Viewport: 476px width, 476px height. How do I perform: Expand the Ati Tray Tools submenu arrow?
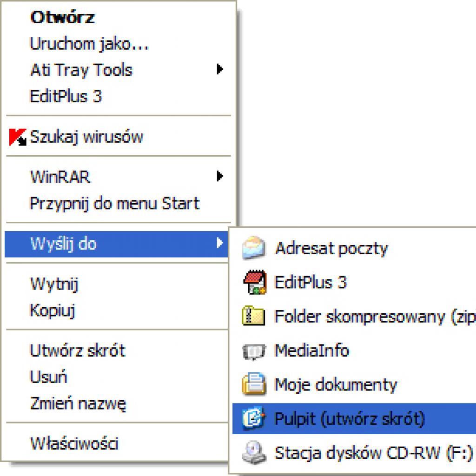220,69
